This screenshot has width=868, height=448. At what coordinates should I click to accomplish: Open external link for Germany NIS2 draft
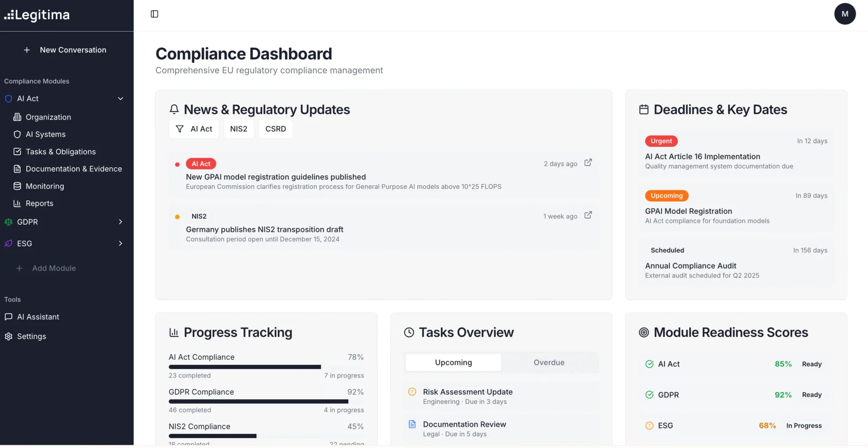588,215
